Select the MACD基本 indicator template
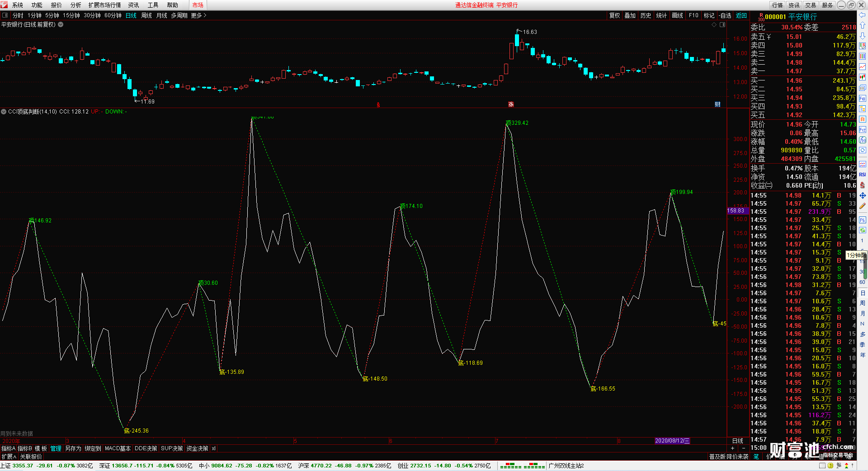 tap(118, 448)
